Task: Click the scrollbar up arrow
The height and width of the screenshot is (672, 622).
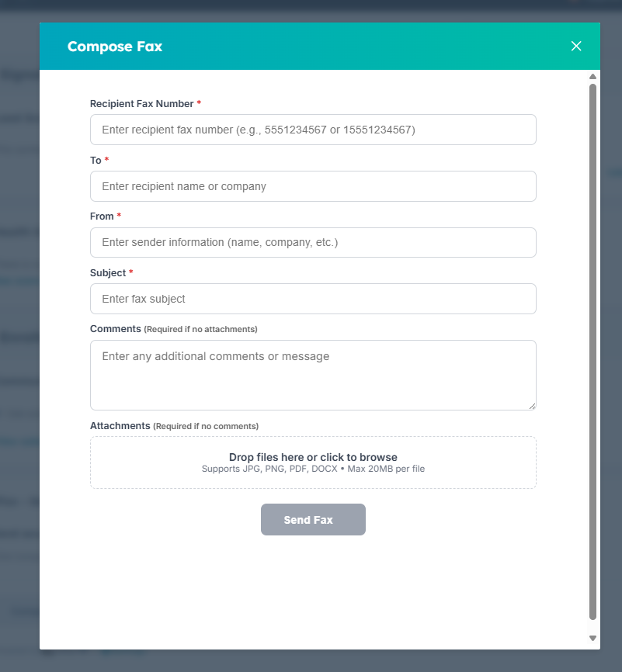Action: (x=592, y=77)
